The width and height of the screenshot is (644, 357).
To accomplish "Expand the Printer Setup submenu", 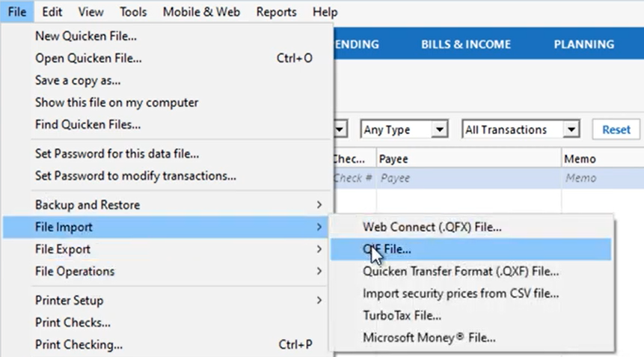I will 167,301.
